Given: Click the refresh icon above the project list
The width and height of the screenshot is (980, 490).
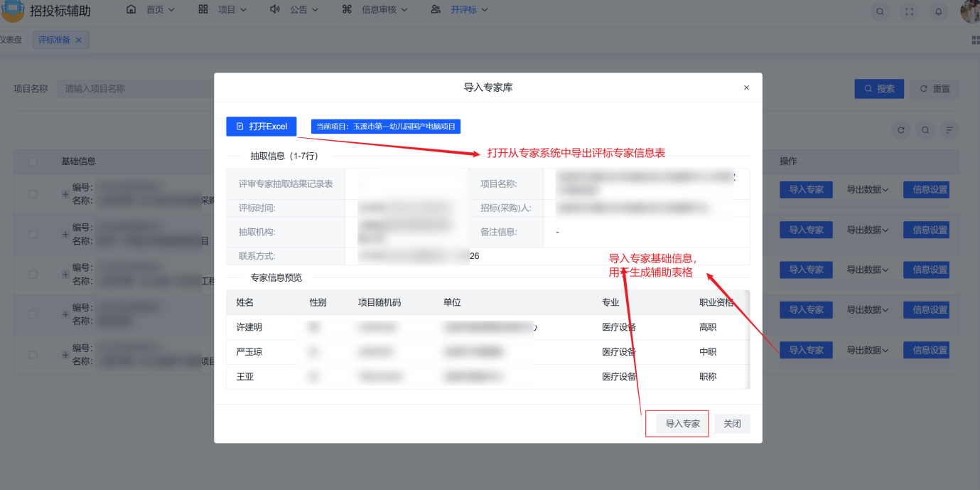Looking at the screenshot, I should pos(901,129).
